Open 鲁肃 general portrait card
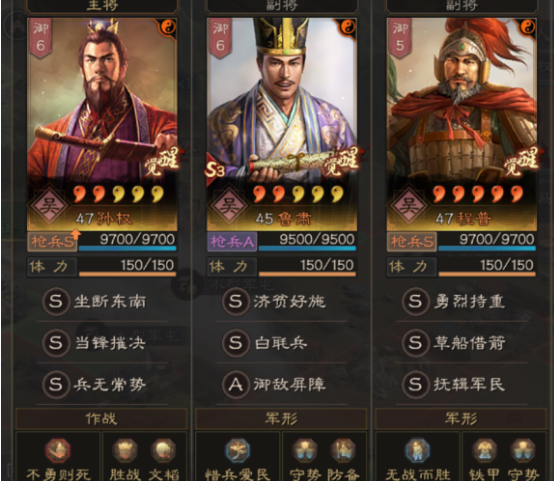 [282, 124]
